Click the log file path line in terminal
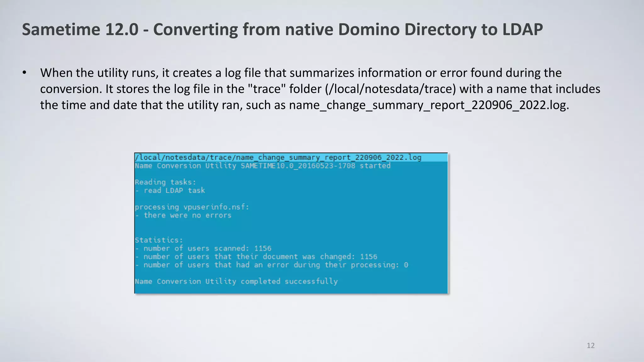Screen dimensions: 644x362 278,157
